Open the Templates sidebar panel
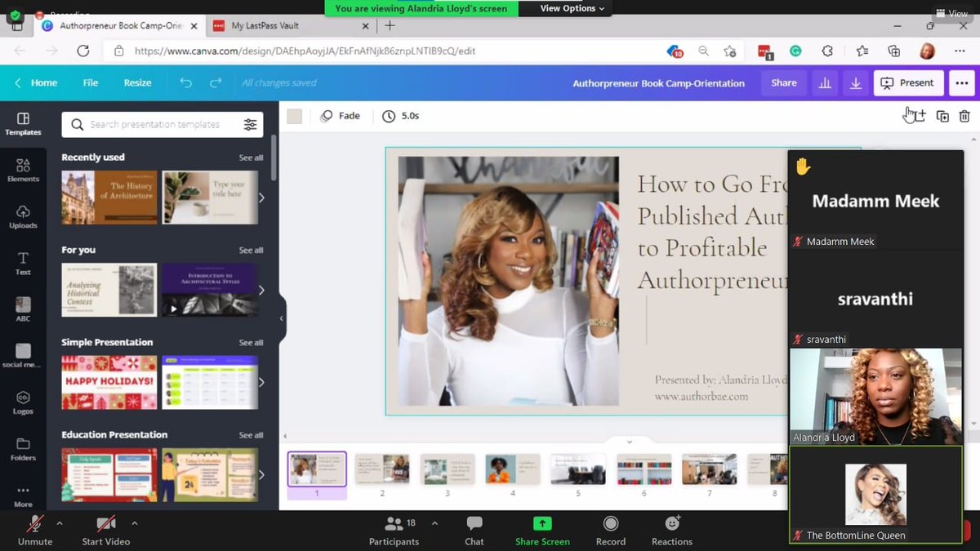 23,123
